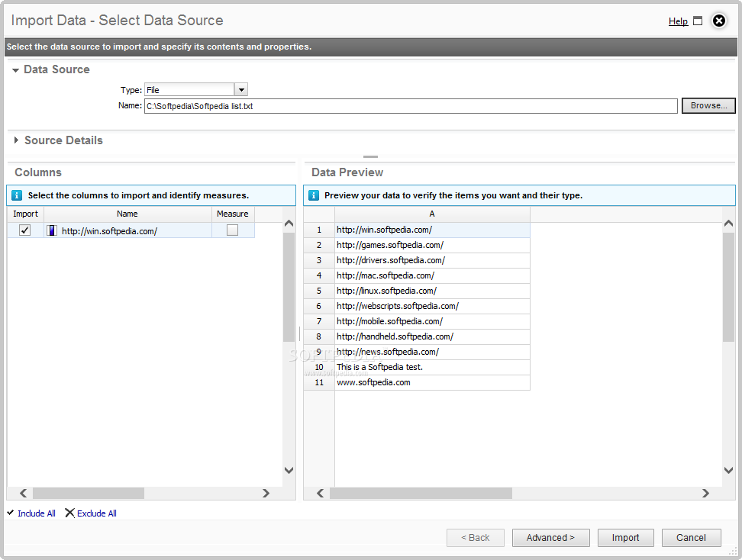Select preview cell http://mac.softpedia.com/
Viewport: 742px width, 560px height.
coord(432,275)
